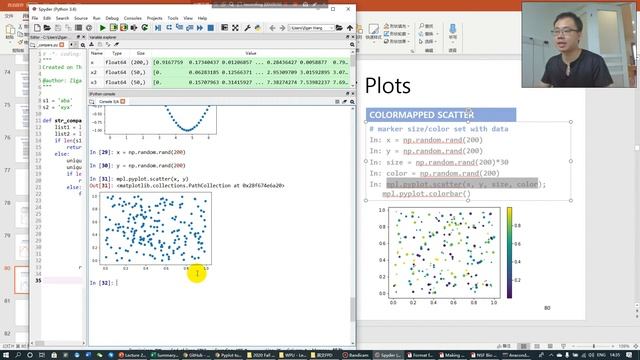Select the Console 3/A tab

(109, 102)
